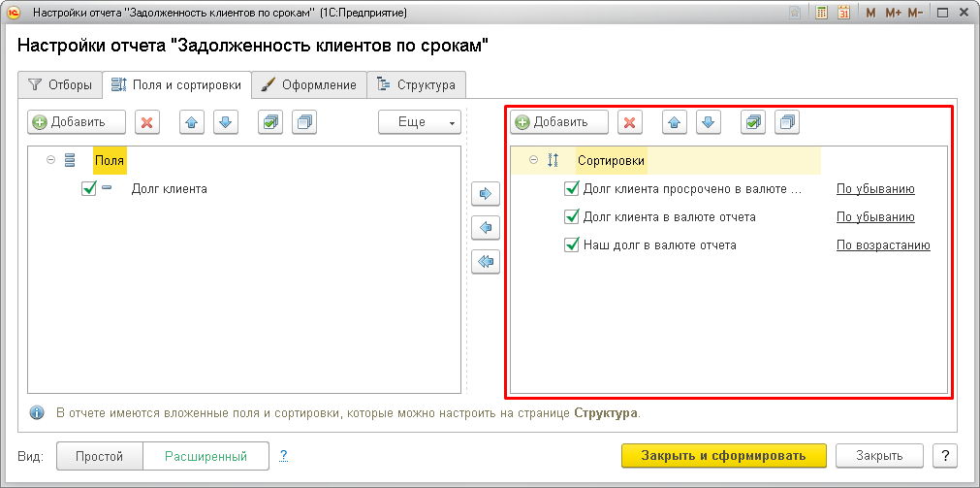The image size is (980, 488).
Task: Change По возрастанию for Наш долг
Action: (883, 245)
